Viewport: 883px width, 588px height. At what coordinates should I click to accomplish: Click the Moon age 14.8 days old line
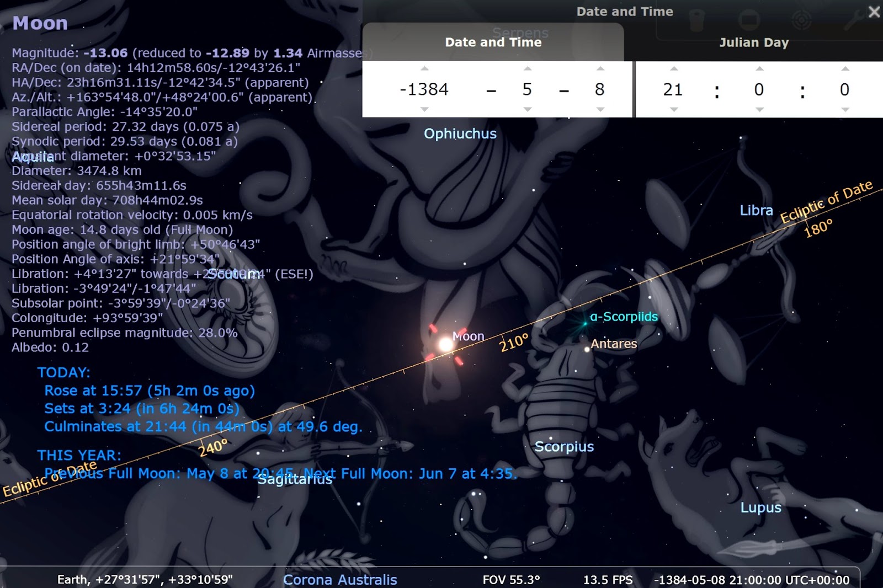(x=123, y=229)
